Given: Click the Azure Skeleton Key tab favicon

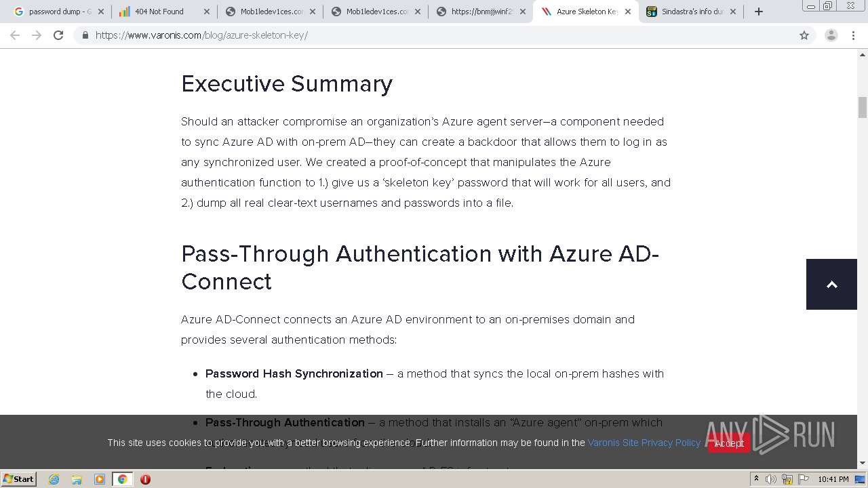Looking at the screenshot, I should pyautogui.click(x=547, y=12).
